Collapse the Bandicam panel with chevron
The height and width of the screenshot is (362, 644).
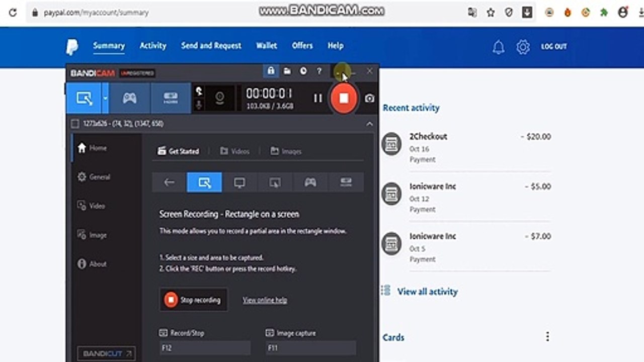369,124
